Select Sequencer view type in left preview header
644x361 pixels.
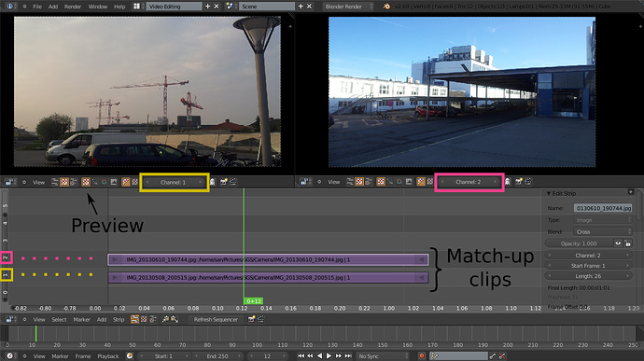pyautogui.click(x=55, y=182)
